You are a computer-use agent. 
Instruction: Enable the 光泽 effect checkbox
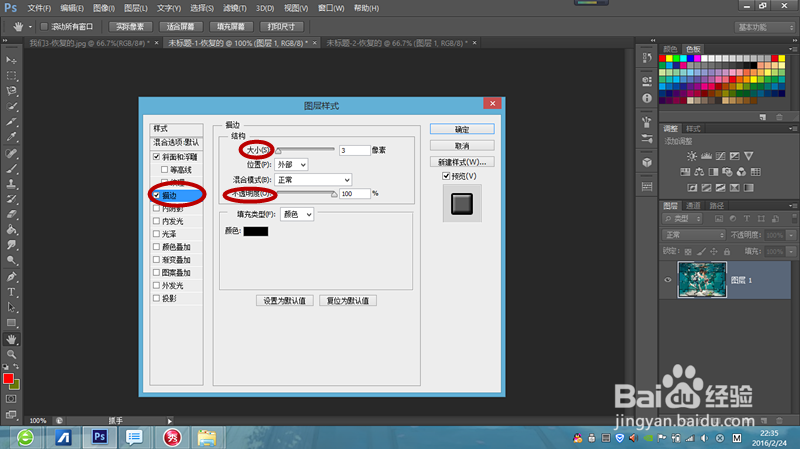pyautogui.click(x=157, y=234)
